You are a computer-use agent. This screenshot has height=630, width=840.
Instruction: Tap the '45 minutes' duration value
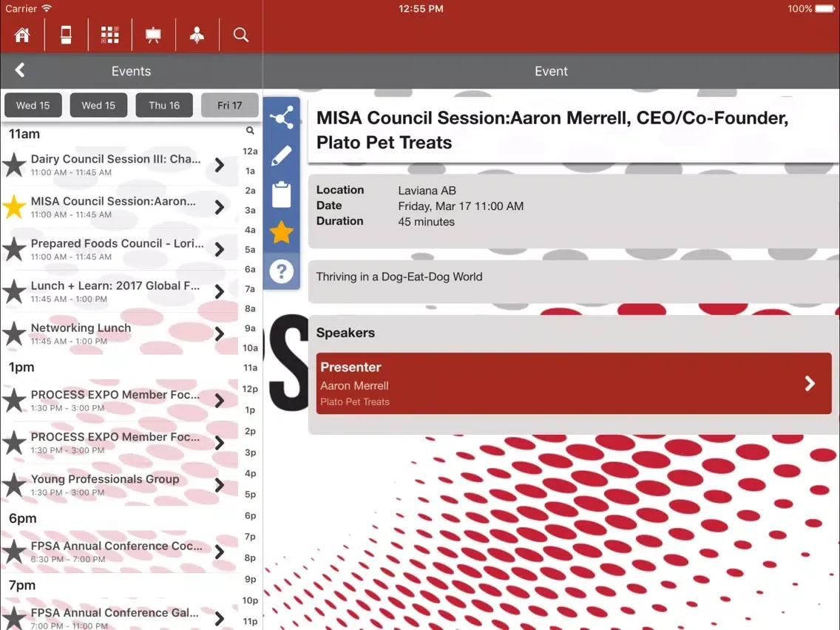[x=426, y=221]
